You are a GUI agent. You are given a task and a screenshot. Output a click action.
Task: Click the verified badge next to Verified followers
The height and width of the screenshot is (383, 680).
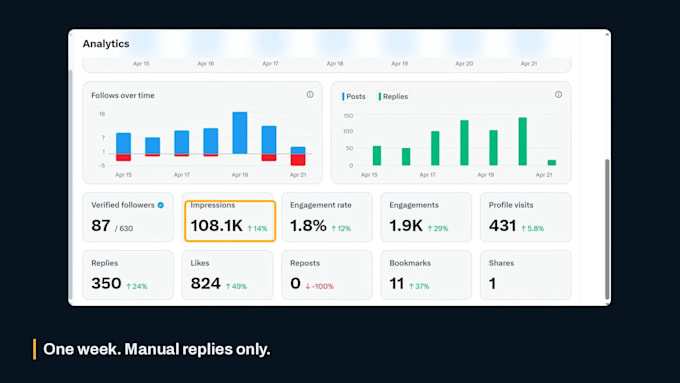tap(160, 205)
